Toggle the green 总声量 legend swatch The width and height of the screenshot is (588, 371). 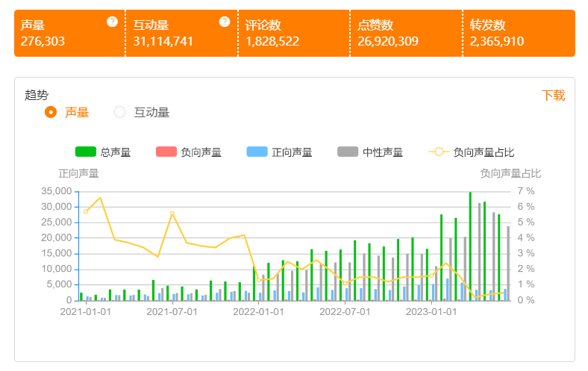86,152
